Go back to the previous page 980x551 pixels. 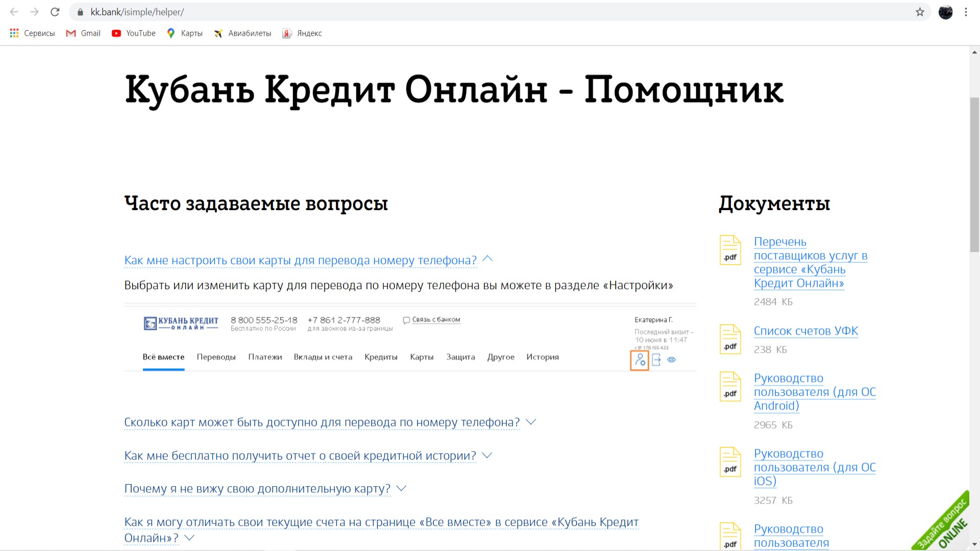tap(14, 12)
